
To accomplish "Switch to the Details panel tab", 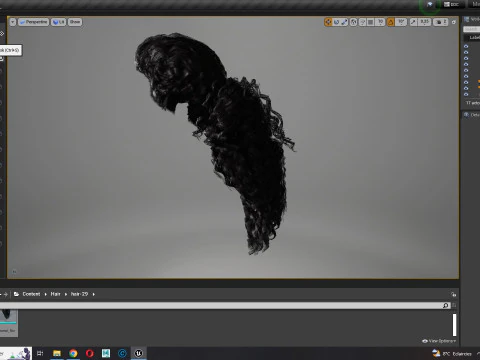I will point(472,115).
